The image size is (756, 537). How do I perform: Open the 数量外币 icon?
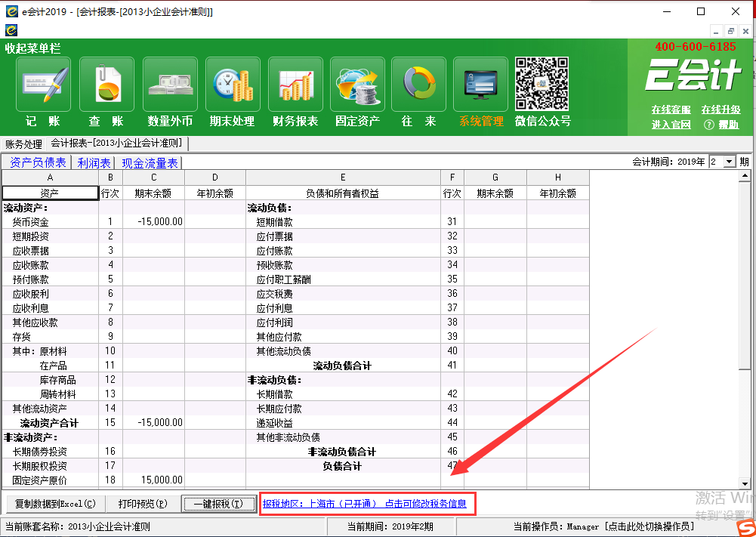pyautogui.click(x=170, y=85)
